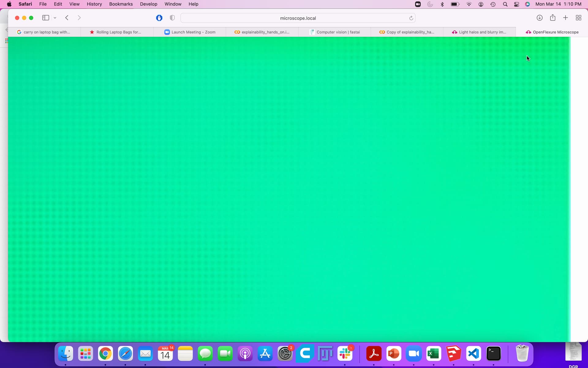This screenshot has width=588, height=368.
Task: Open the File menu
Action: pos(43,4)
